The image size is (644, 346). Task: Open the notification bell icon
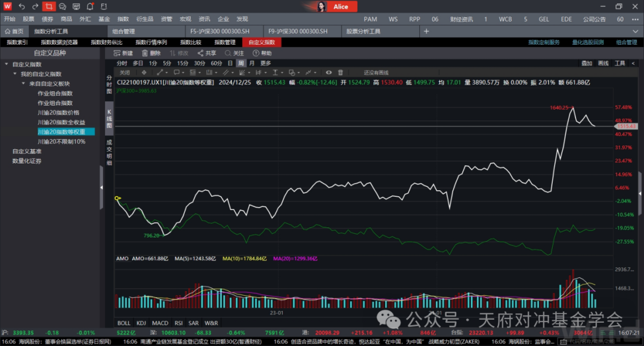(90, 7)
